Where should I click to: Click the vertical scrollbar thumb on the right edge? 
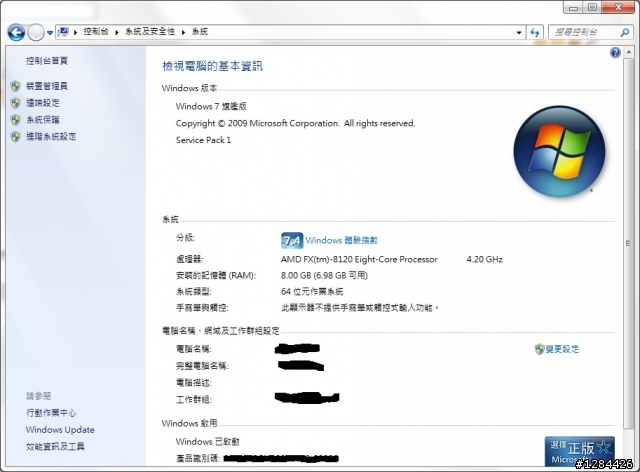(628, 243)
